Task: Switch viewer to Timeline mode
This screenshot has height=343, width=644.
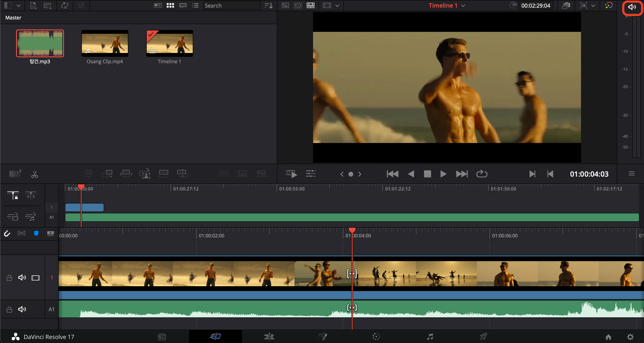Action: (x=311, y=6)
